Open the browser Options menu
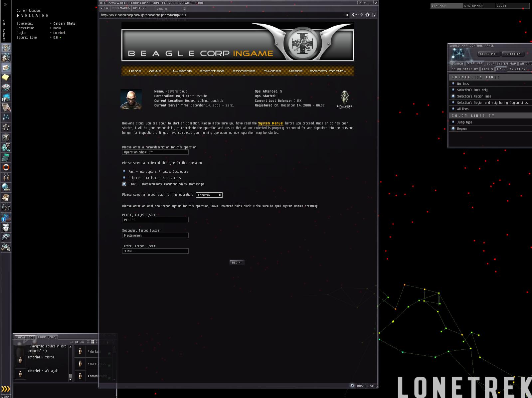This screenshot has width=532, height=398. coord(140,8)
